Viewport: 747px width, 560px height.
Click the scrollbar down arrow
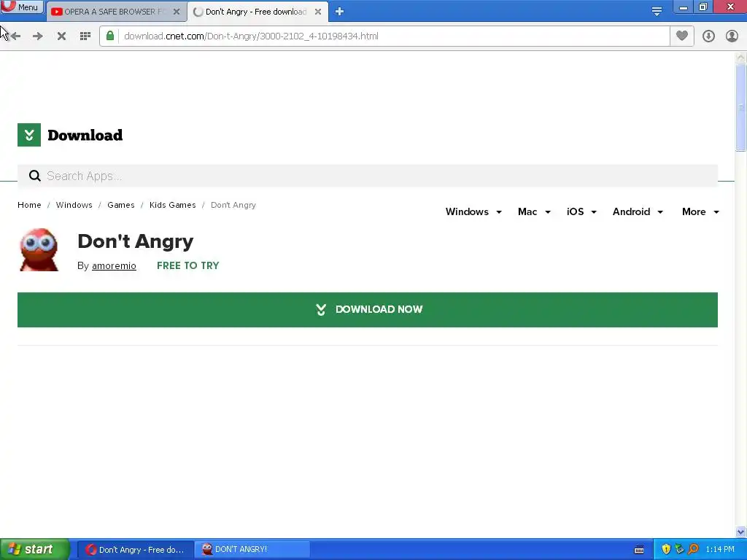tap(740, 532)
